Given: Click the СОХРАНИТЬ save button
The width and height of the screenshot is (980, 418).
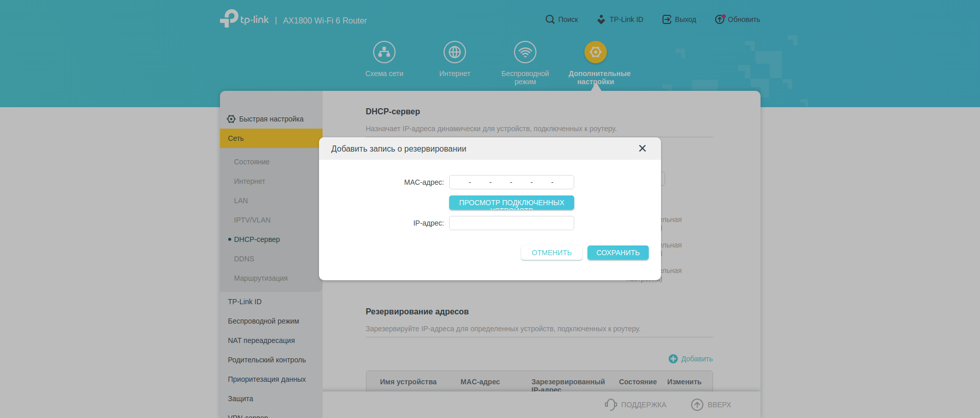Looking at the screenshot, I should point(618,253).
